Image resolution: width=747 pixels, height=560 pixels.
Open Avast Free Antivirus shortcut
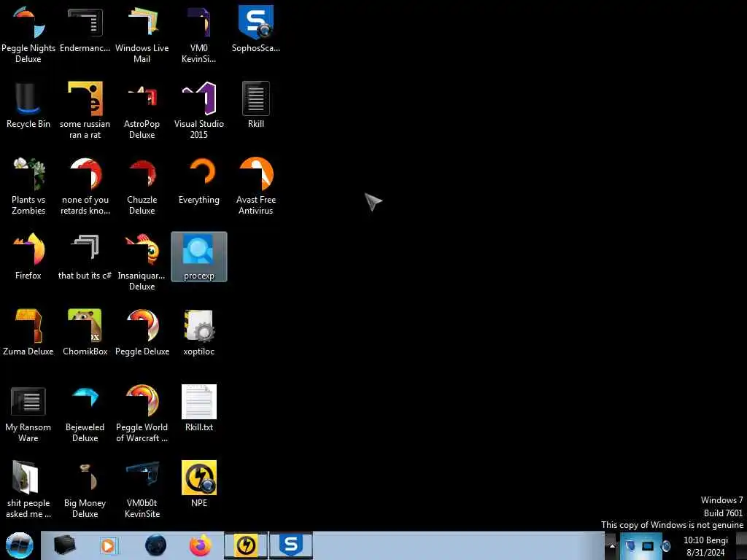pyautogui.click(x=256, y=186)
